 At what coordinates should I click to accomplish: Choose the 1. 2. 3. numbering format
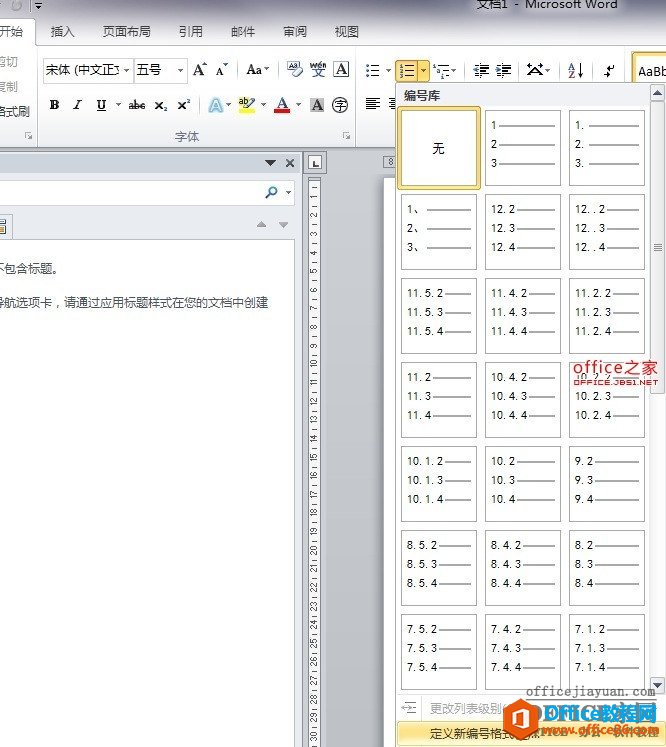(x=606, y=148)
